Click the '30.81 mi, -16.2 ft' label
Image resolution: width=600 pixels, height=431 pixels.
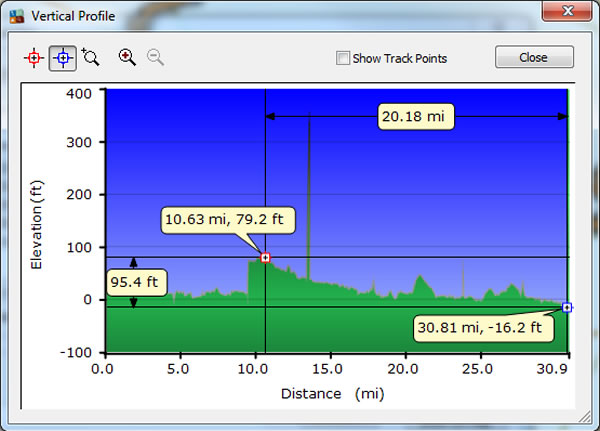(483, 328)
